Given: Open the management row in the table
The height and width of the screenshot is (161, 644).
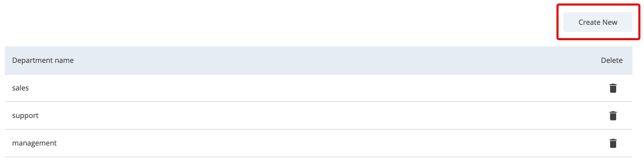Looking at the screenshot, I should 34,143.
